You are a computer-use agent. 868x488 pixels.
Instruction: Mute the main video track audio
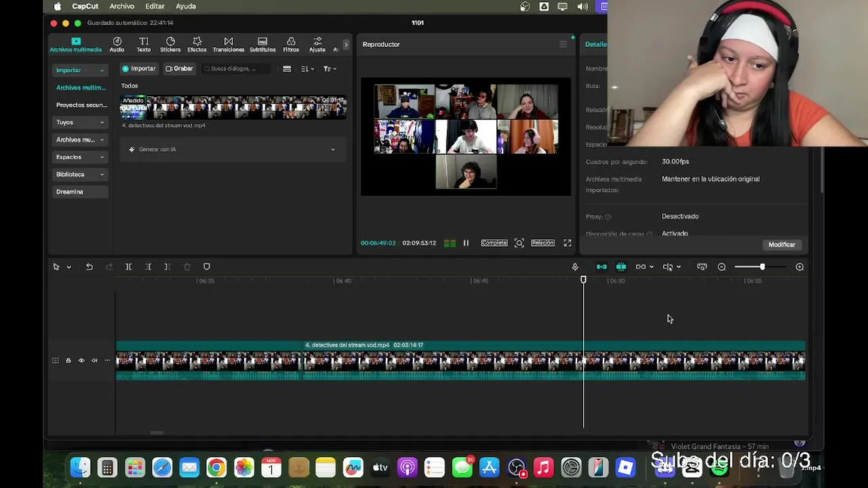coord(94,361)
